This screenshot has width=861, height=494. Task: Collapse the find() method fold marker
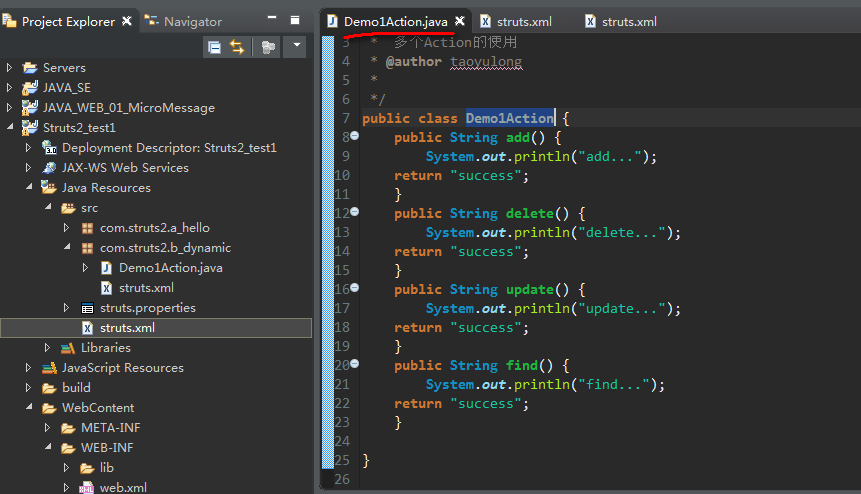coord(354,364)
